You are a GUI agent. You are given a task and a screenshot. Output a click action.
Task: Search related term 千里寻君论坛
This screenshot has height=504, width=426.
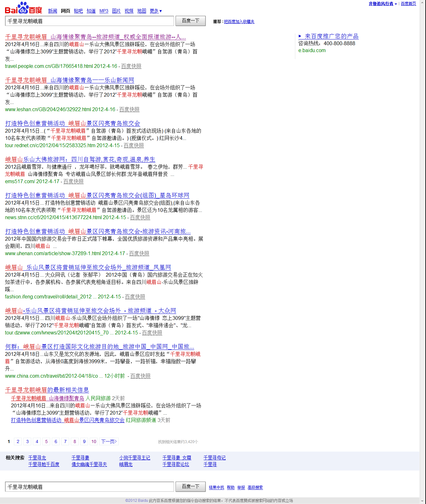click(x=176, y=465)
